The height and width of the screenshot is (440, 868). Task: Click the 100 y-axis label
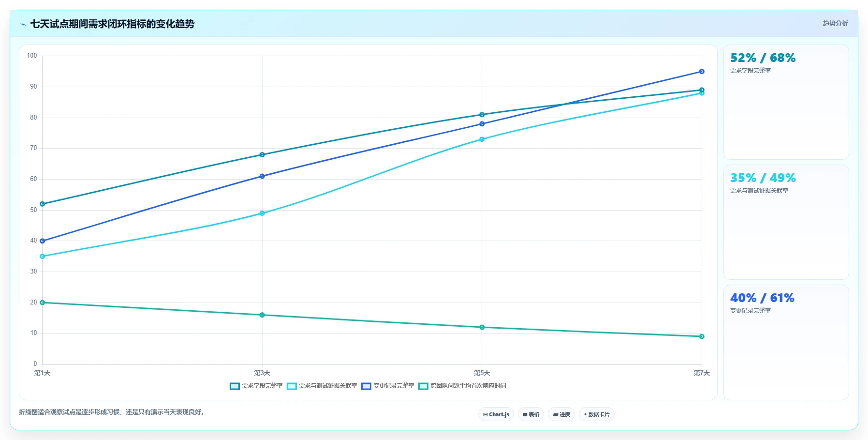pyautogui.click(x=32, y=56)
